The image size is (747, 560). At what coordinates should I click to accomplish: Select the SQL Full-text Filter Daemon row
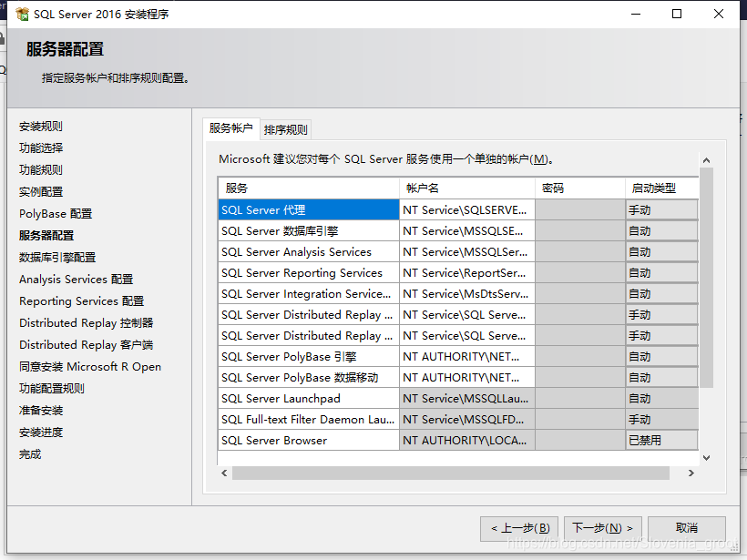click(309, 420)
